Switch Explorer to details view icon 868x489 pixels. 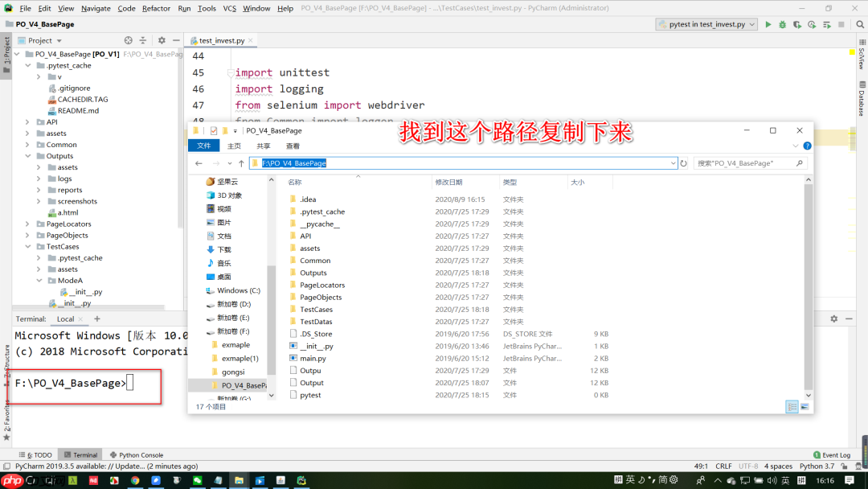(792, 406)
